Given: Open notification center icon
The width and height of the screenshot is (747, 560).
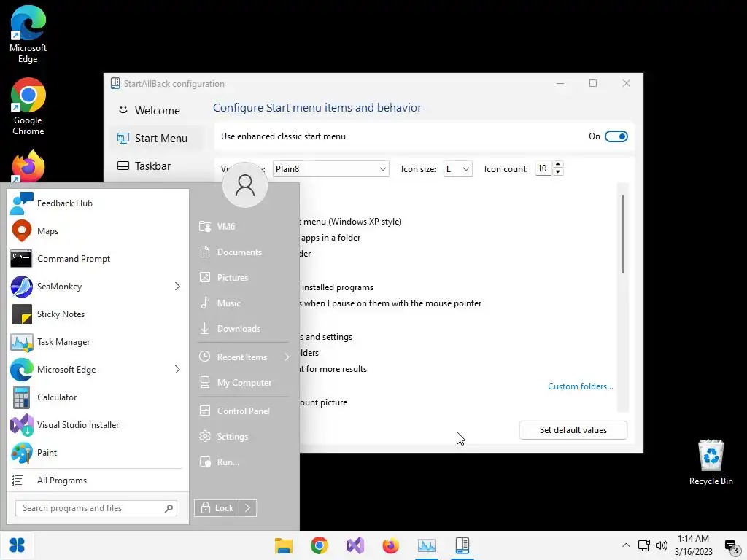Looking at the screenshot, I should click(x=732, y=546).
